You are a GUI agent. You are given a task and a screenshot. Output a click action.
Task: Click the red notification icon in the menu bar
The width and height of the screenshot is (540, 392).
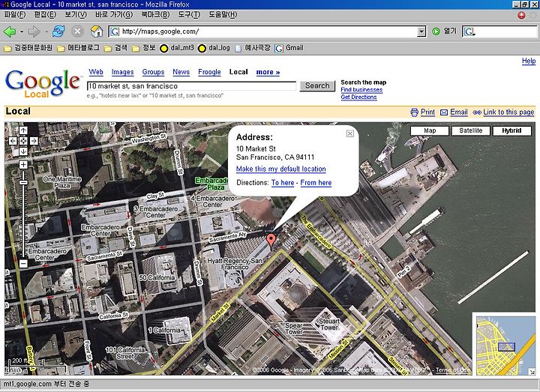522,15
